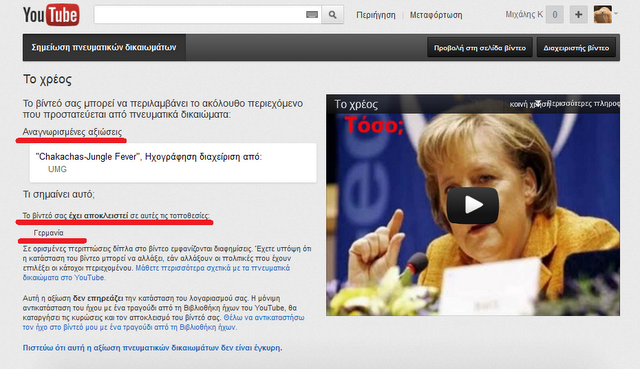
Task: Click the Chakachas-Jungle Fever claim text
Action: coord(149,157)
